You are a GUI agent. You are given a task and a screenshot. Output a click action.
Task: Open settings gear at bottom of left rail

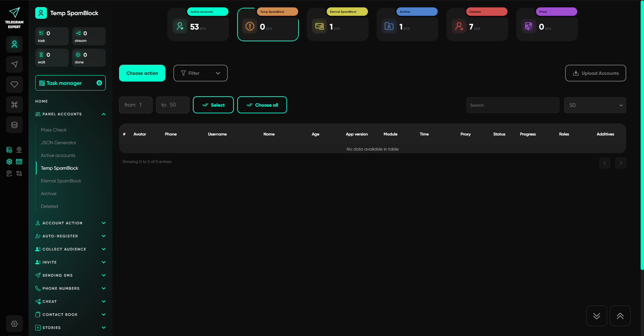point(14,324)
